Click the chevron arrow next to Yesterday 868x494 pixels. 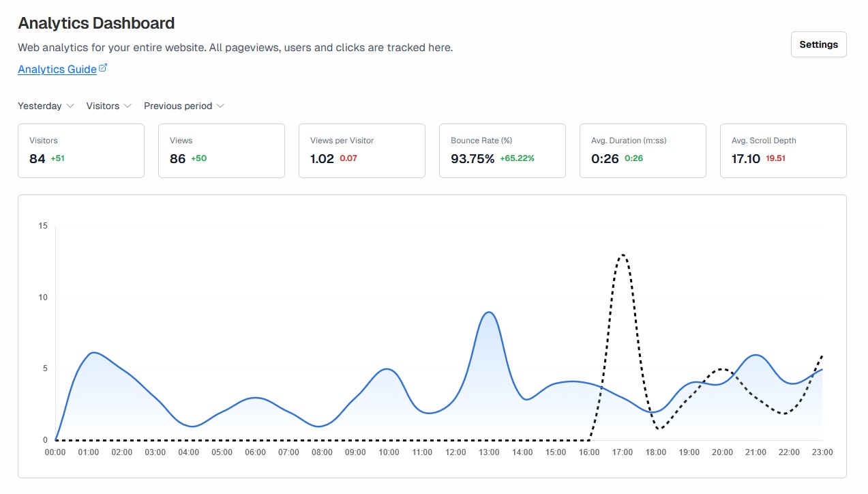point(69,106)
